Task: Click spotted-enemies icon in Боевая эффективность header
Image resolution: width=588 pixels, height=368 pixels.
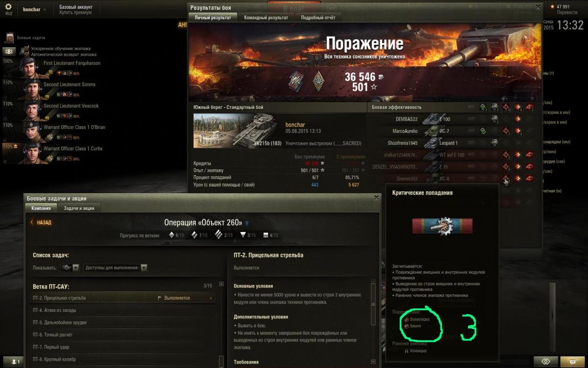Action: click(482, 107)
